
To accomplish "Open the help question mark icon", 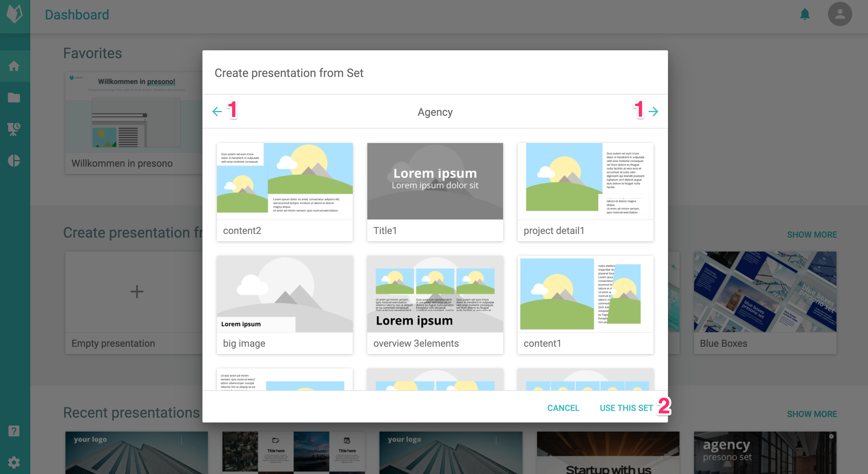I will (x=14, y=431).
